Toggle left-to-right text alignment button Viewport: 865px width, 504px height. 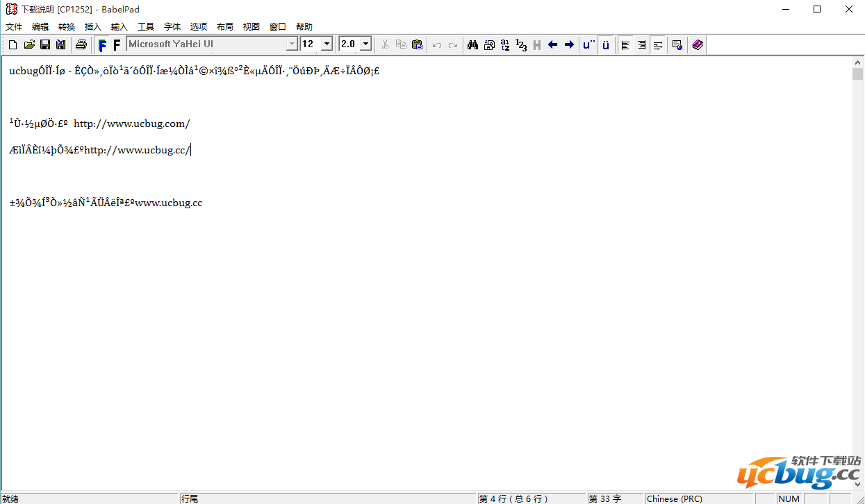tap(625, 45)
